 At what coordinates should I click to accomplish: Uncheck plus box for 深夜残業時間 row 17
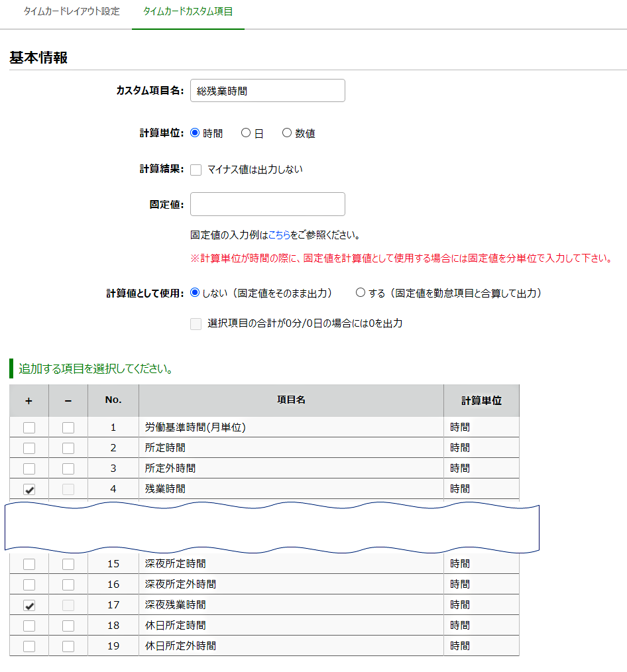pos(29,606)
